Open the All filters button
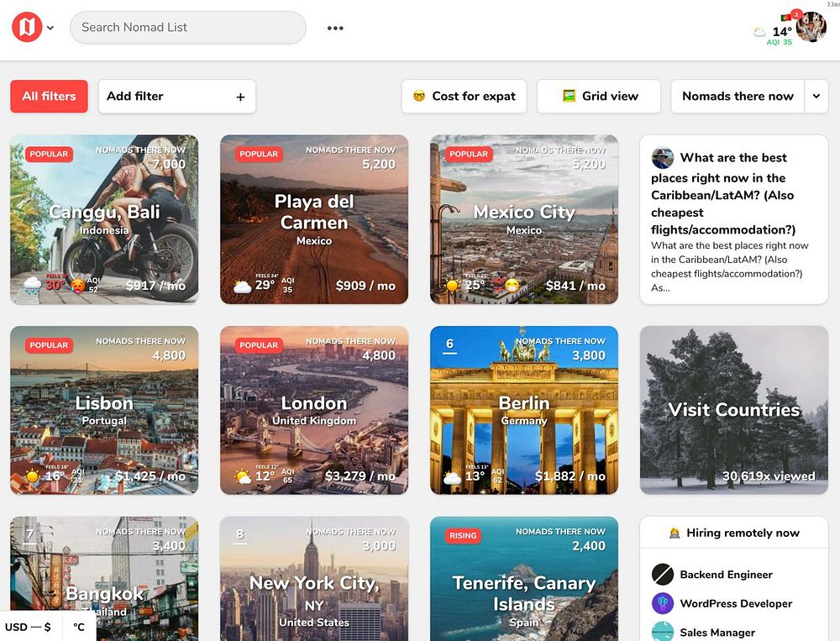 coord(49,97)
